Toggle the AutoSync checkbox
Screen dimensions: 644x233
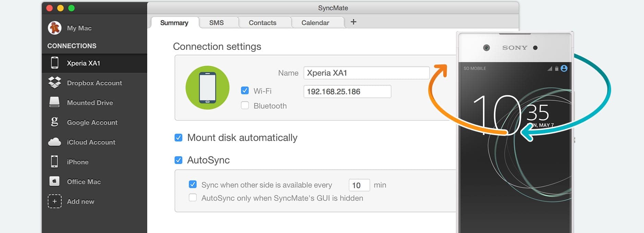178,160
